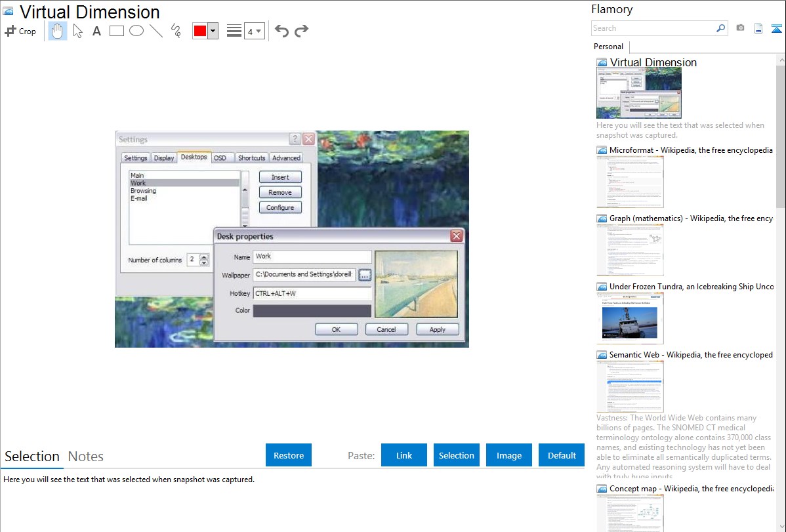Select the Crop tool
786x532 pixels.
click(20, 31)
